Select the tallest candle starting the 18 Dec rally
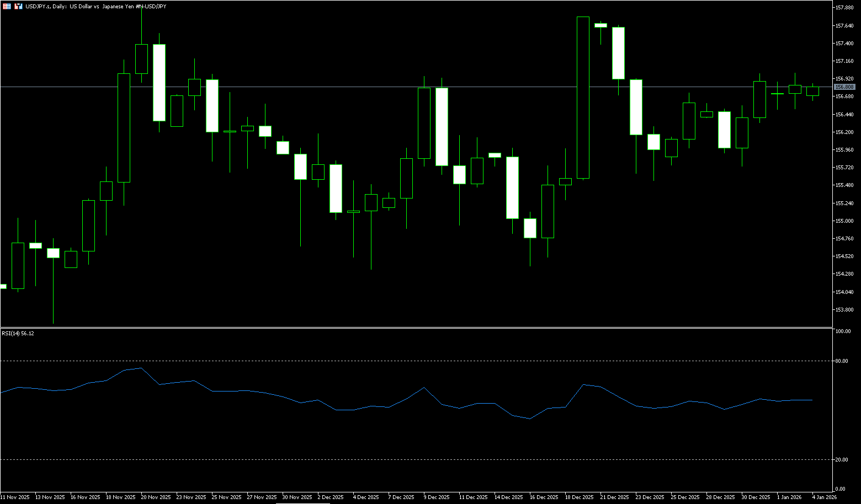This screenshot has height=504, width=861. pos(583,98)
